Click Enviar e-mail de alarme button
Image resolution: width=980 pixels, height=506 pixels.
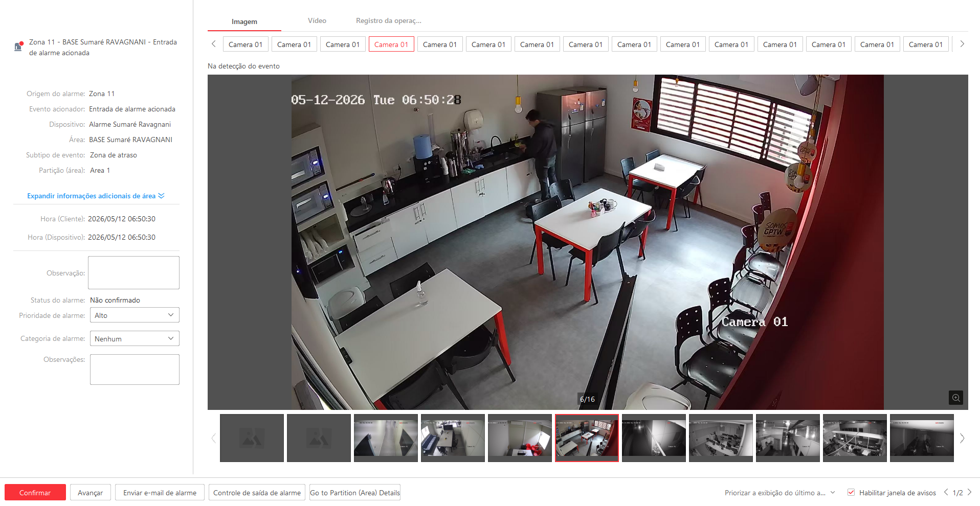(160, 492)
